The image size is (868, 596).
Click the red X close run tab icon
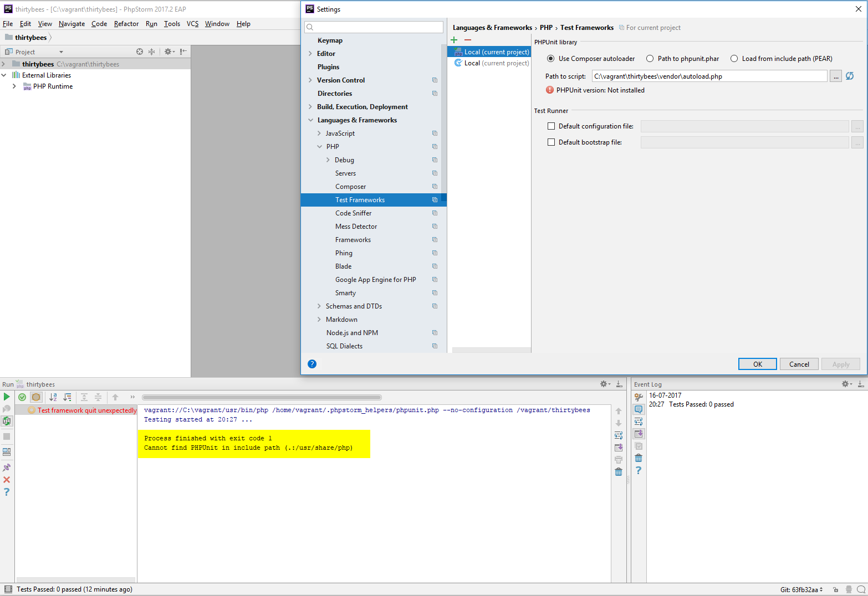7,480
